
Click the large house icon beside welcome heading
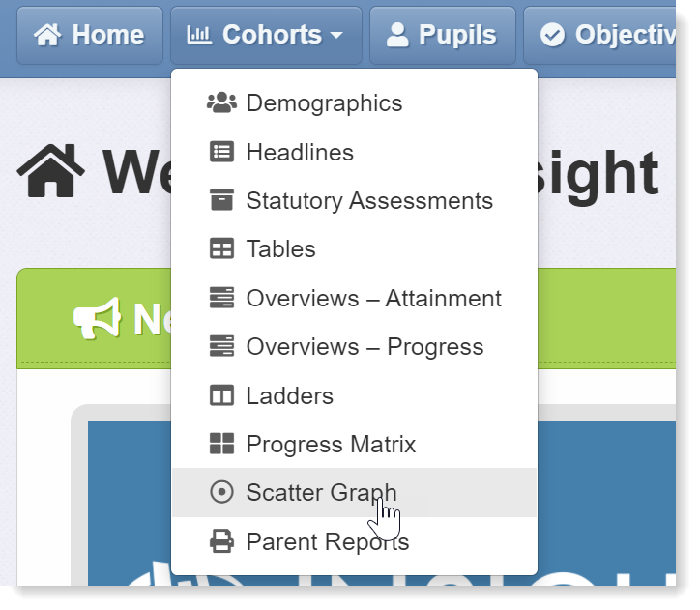click(x=50, y=171)
